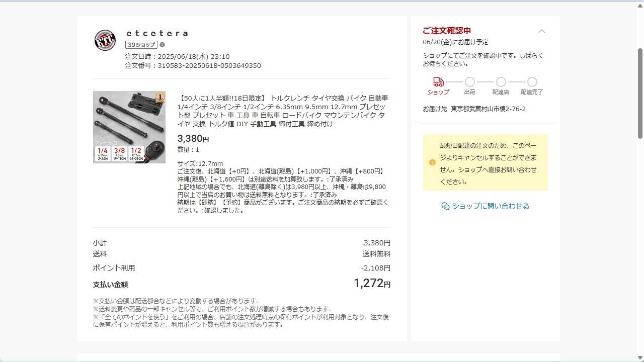Image resolution: width=644 pixels, height=362 pixels.
Task: Click the 配達店 step circle
Action: tap(501, 82)
